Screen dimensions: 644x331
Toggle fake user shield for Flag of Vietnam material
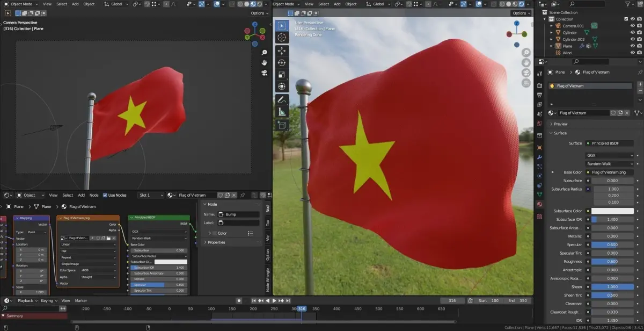point(613,113)
